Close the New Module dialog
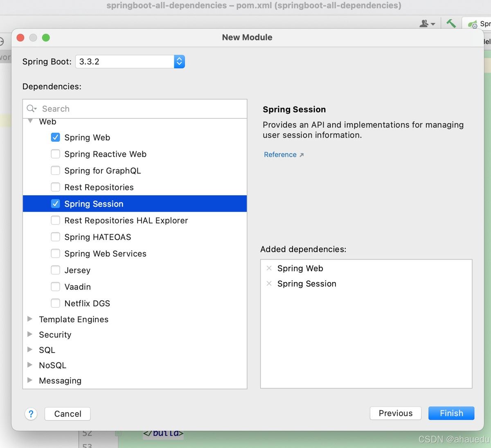This screenshot has width=491, height=448. pyautogui.click(x=20, y=38)
